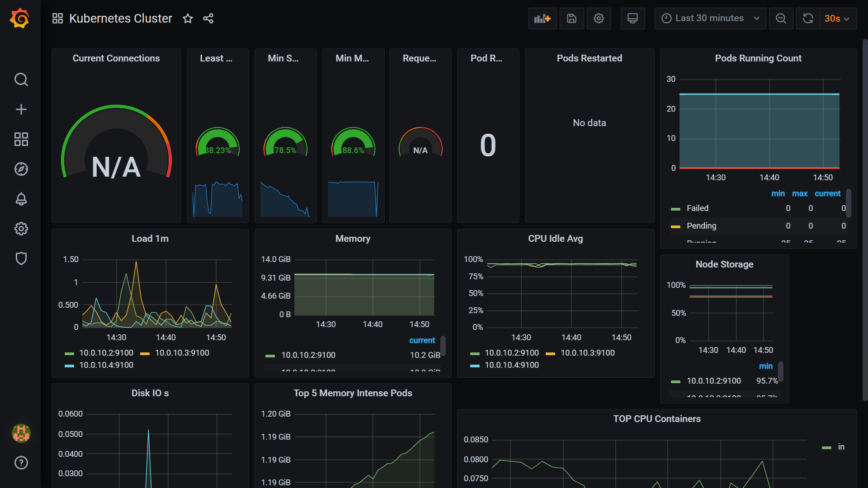The image size is (868, 488).
Task: Click the Grafana logo home icon
Action: click(x=20, y=19)
